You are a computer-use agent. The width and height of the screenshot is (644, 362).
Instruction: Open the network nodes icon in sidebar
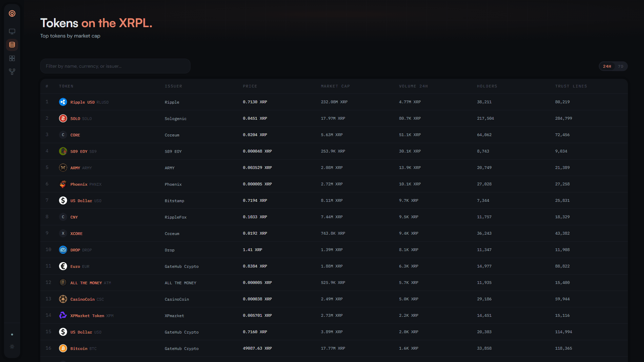12,71
